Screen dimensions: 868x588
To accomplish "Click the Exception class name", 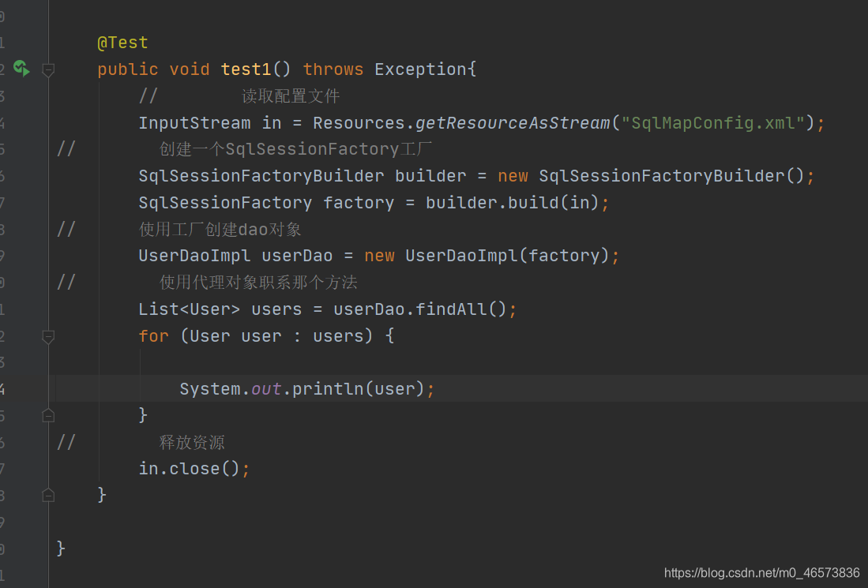I will click(x=420, y=69).
